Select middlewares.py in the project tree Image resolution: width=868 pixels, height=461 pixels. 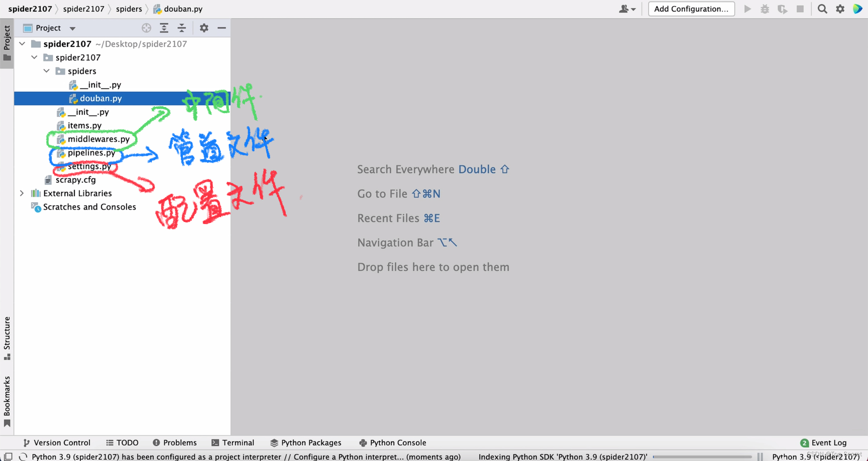(x=98, y=139)
